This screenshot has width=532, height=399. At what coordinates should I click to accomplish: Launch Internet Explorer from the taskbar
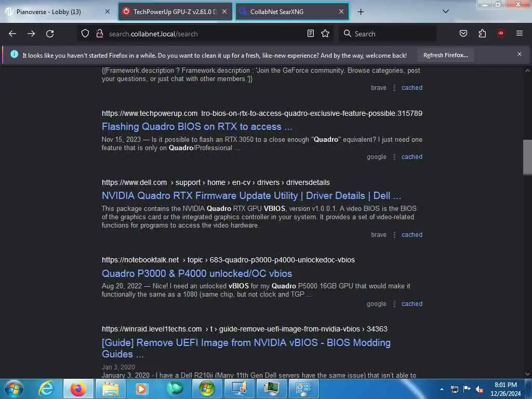46,389
